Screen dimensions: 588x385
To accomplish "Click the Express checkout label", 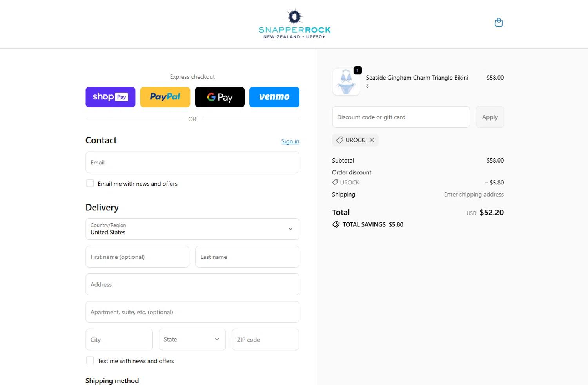I will 192,77.
